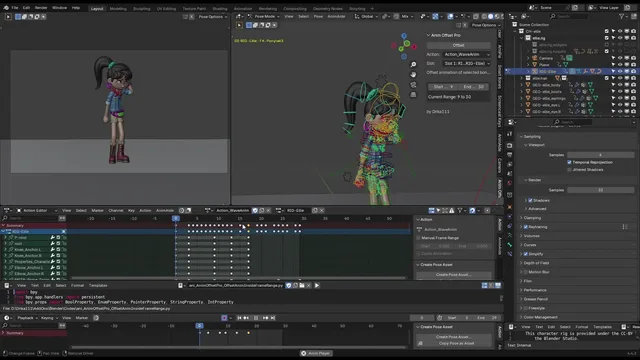
Task: Click the cursor select tool icon in left viewport
Action: [8, 17]
